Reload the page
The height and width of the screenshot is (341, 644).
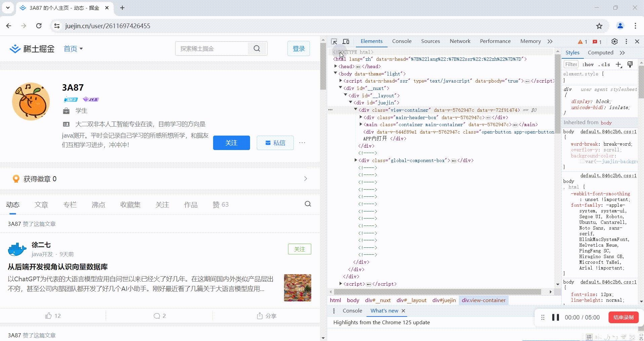click(x=39, y=26)
